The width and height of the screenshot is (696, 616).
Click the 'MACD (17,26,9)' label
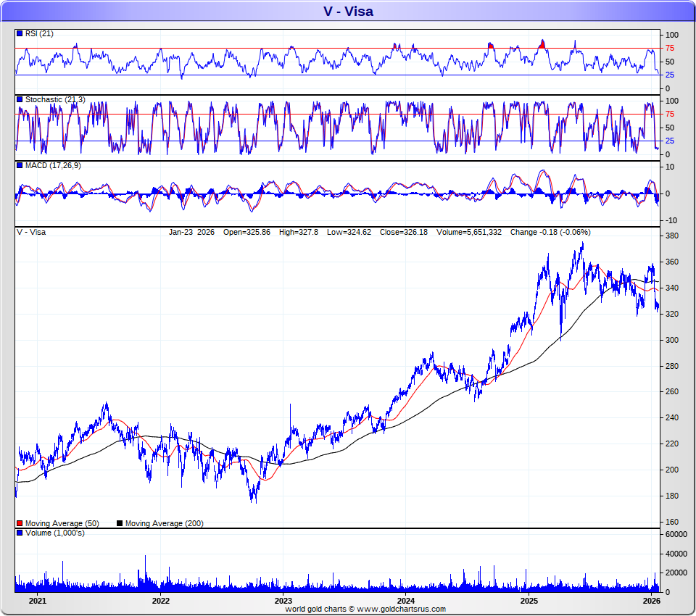(x=53, y=165)
